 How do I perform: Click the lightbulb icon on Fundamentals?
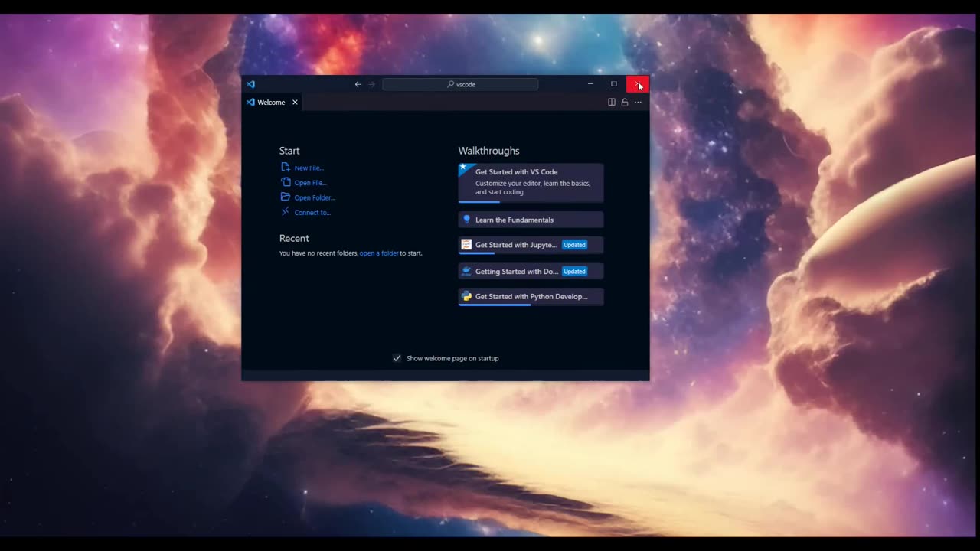(x=466, y=220)
